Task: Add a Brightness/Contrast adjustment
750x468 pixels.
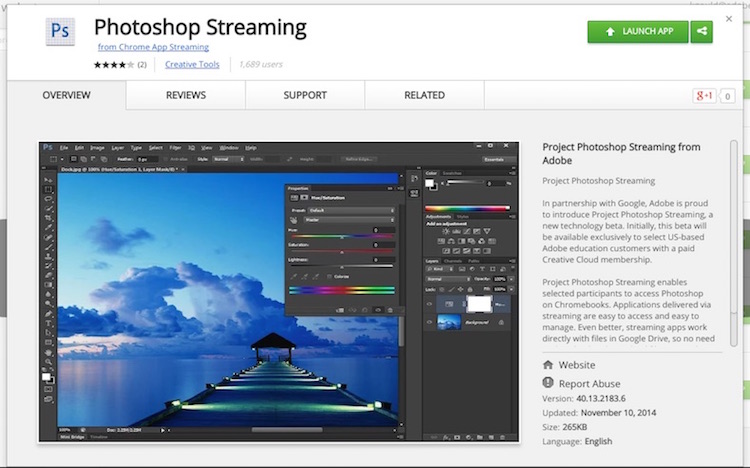Action: click(x=446, y=232)
